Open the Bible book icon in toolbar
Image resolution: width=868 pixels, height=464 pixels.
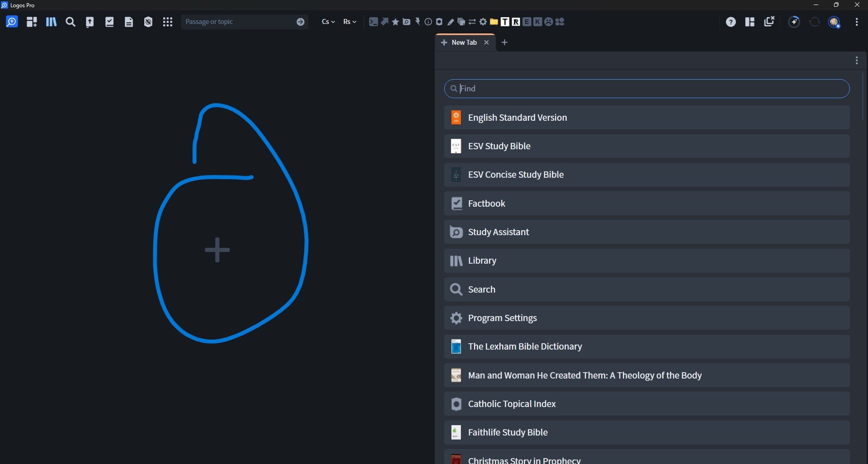point(90,22)
